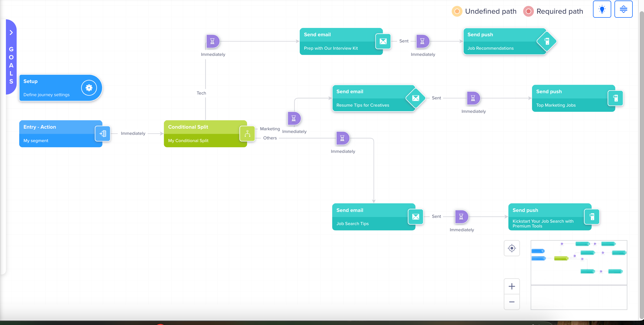This screenshot has width=644, height=325.
Task: Click the email icon on Job Search Tips node
Action: click(x=415, y=216)
